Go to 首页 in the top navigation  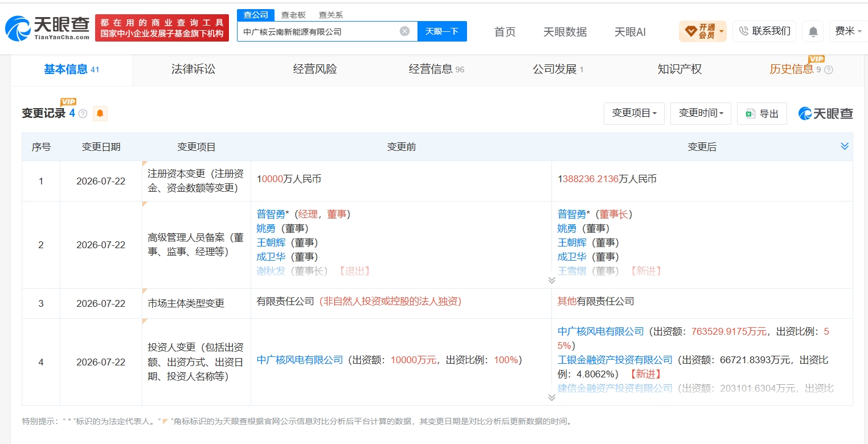[505, 32]
